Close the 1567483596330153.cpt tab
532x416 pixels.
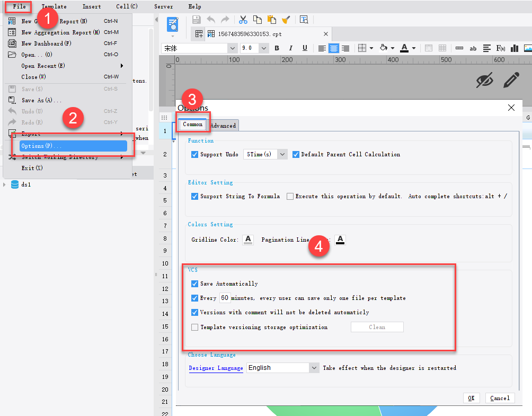click(x=326, y=34)
